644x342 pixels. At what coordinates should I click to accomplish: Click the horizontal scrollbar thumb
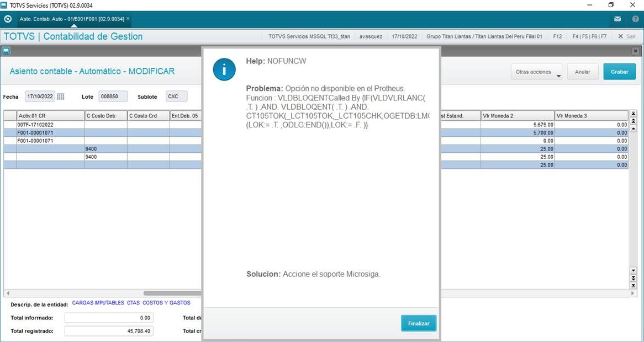tap(172, 293)
